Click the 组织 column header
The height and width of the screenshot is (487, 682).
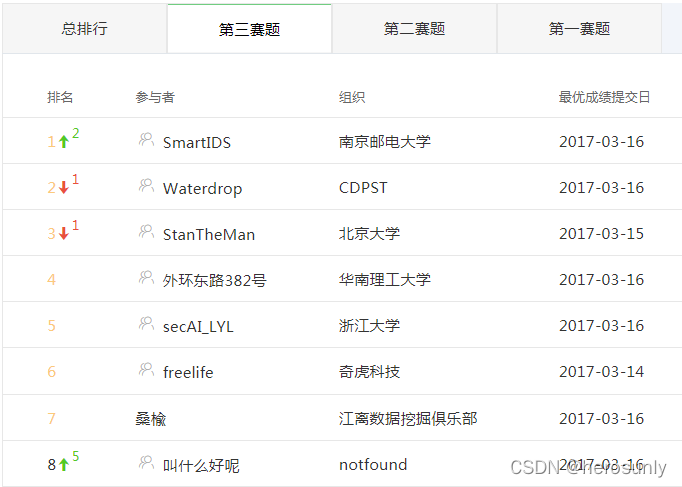[352, 97]
